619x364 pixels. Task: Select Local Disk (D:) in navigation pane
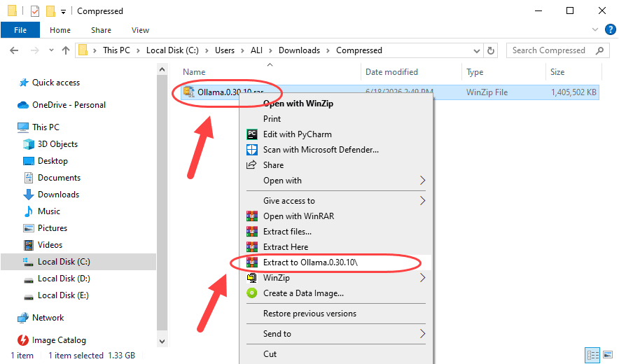[64, 279]
